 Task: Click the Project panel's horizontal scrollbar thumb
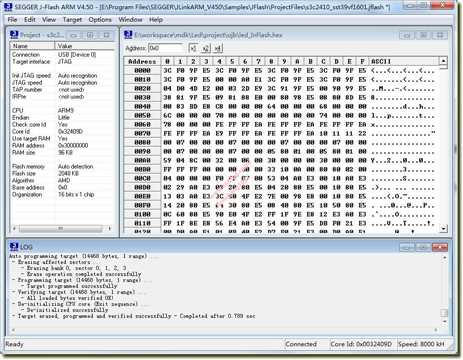[60, 228]
